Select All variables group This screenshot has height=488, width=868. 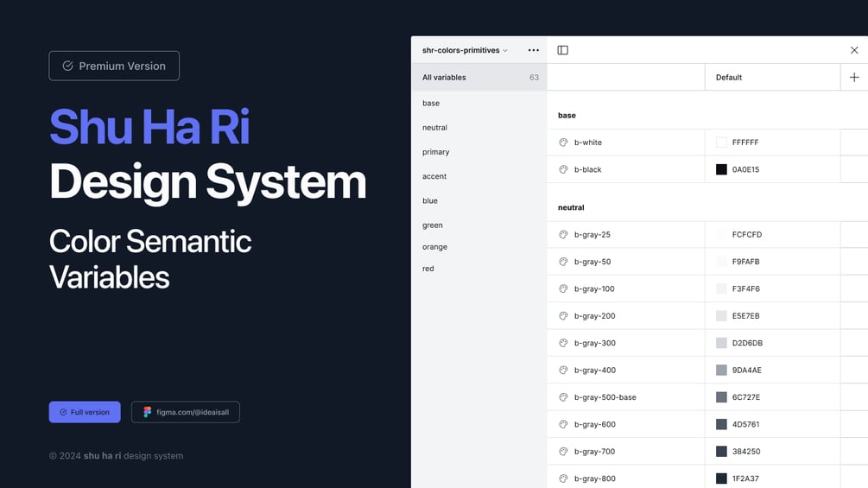[479, 78]
